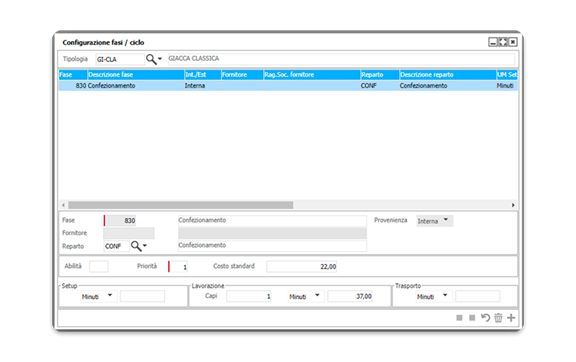Click the Lavorazione time field 37,00
576x362 pixels.
[350, 296]
